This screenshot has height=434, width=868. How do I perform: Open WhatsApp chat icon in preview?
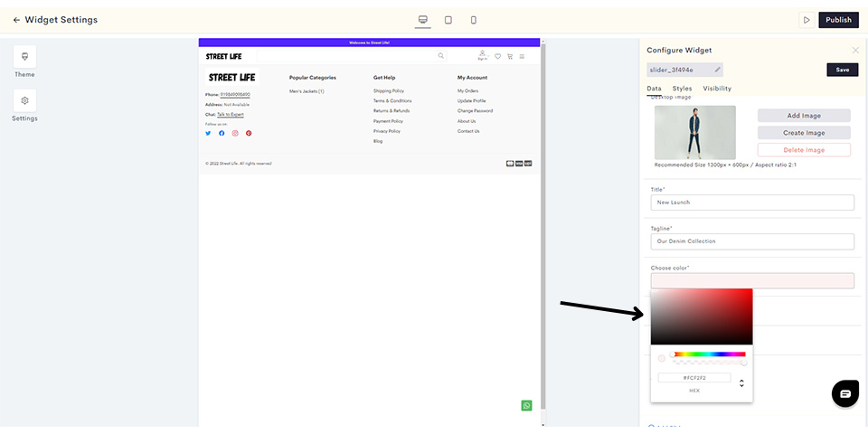pos(526,406)
